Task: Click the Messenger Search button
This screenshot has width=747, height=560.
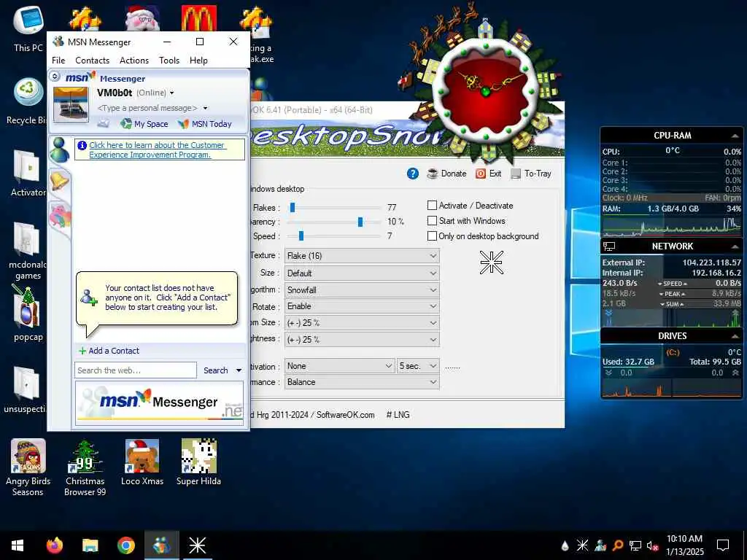Action: 215,370
